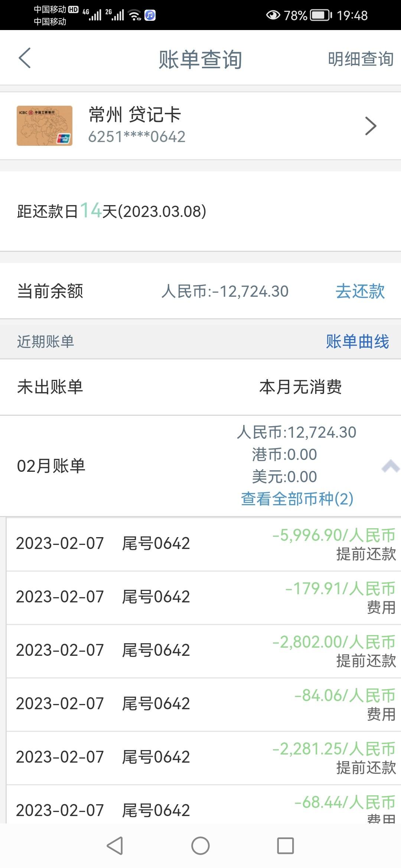Tap the battery indicator in status bar

click(321, 15)
